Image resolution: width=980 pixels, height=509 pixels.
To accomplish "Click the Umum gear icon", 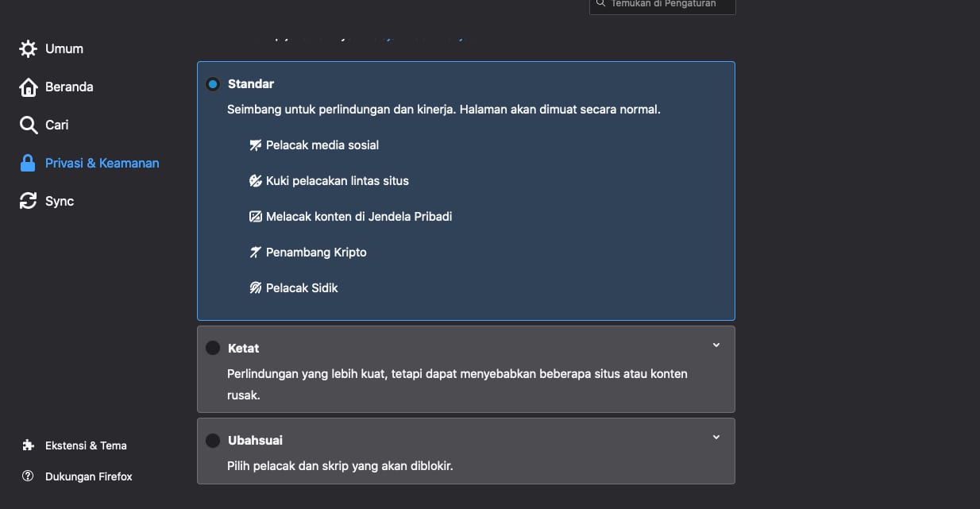I will (28, 49).
